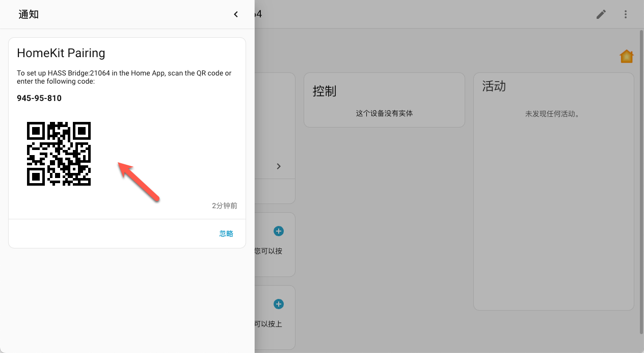Click the 活动 card heading
The width and height of the screenshot is (644, 353).
[x=494, y=86]
